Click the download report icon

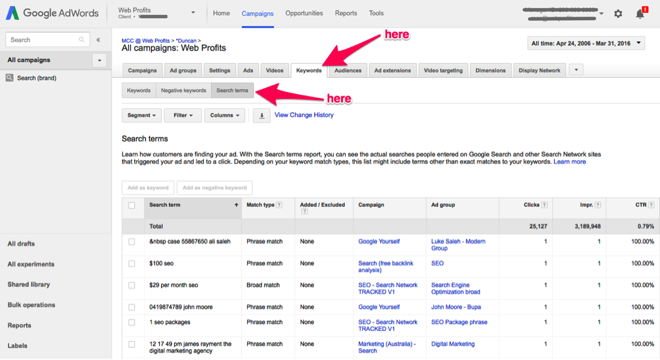click(x=261, y=115)
